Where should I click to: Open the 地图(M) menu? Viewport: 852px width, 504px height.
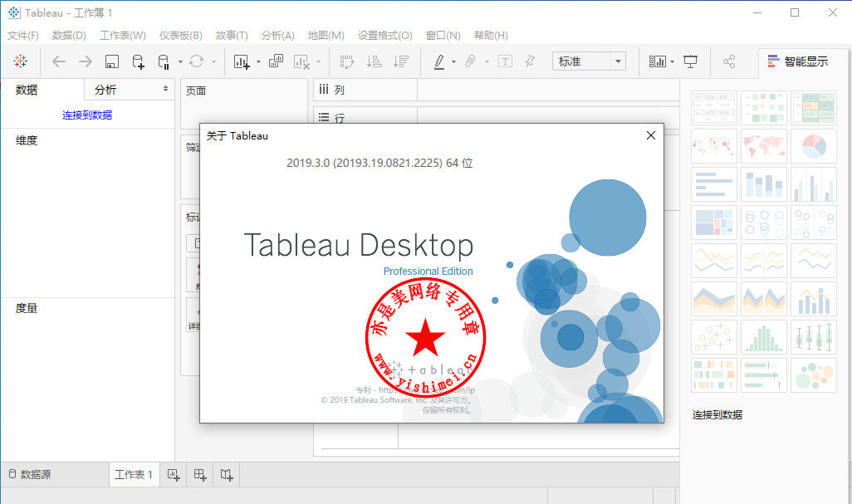(326, 36)
